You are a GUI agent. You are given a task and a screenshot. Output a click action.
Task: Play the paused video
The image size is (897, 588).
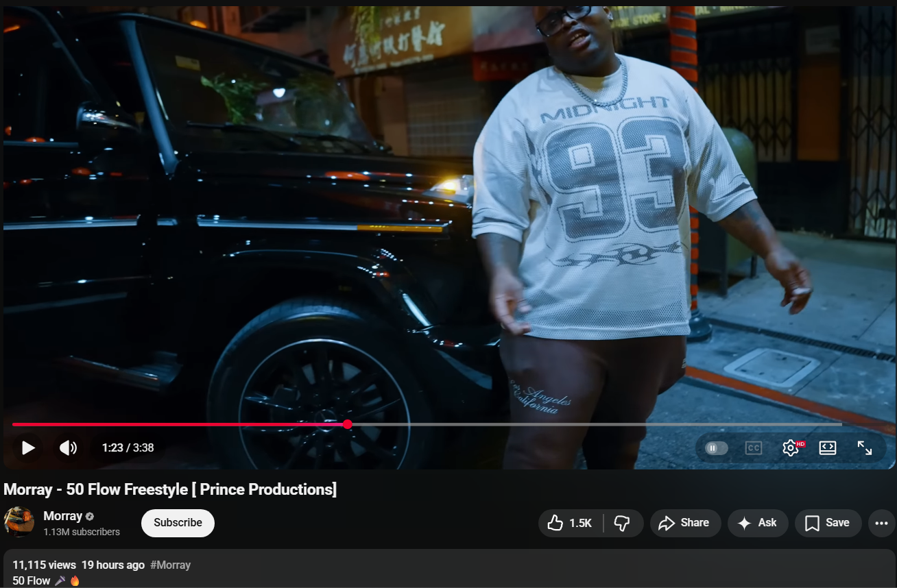pos(28,448)
